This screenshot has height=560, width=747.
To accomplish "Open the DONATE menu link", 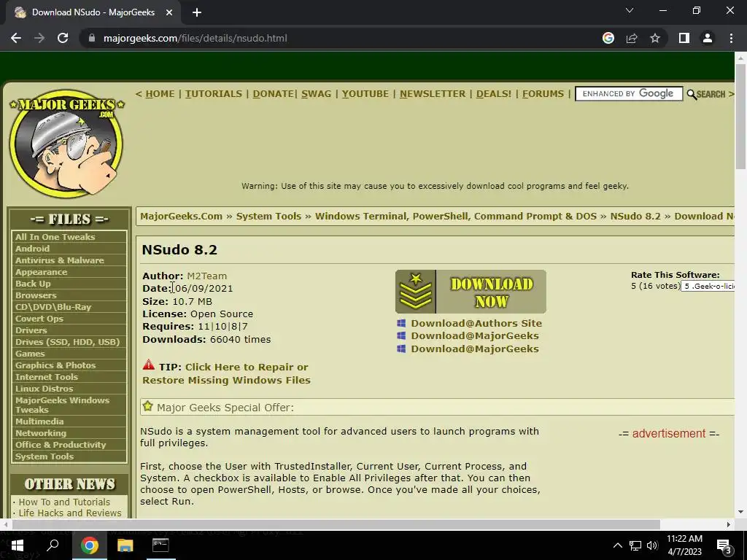I will (273, 94).
